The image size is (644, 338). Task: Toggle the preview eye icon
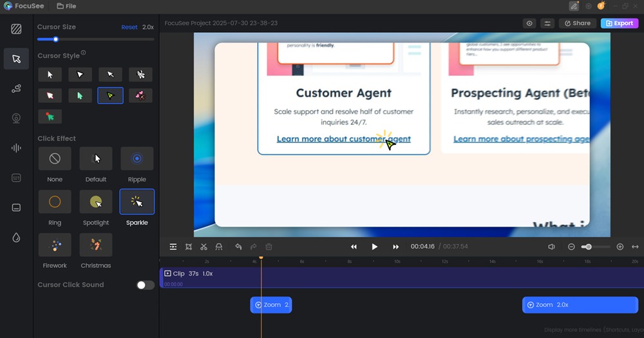(x=529, y=23)
